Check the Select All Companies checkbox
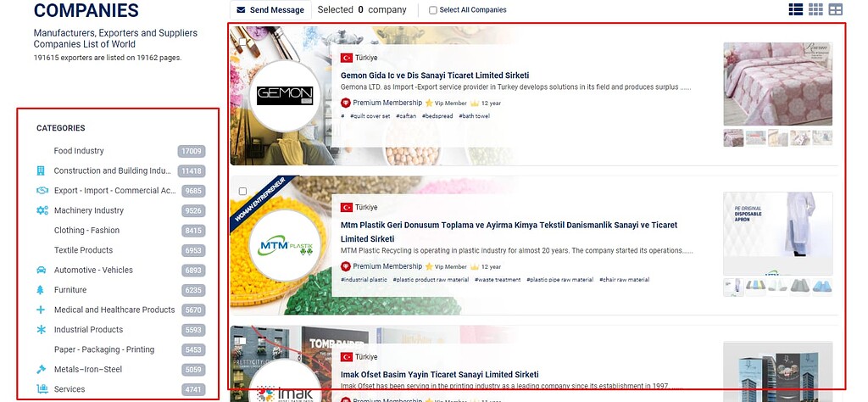Screen dimensions: 868x402 (433, 10)
